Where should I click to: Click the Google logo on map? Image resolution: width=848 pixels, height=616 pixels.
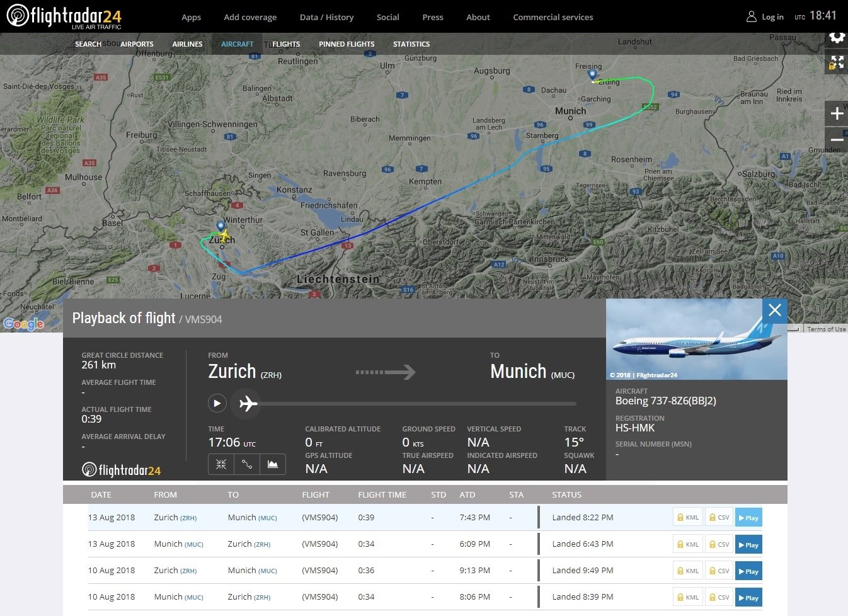(24, 324)
